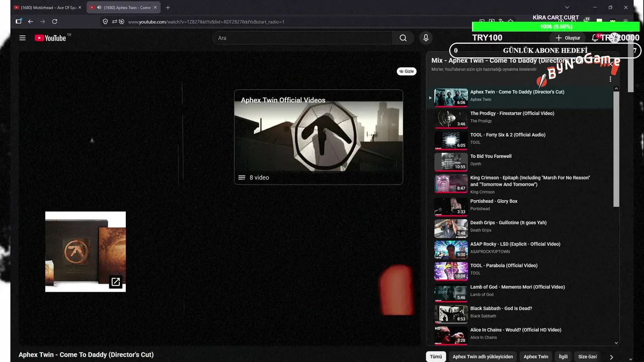Start voice search with the microphone
This screenshot has height=362, width=644.
(426, 38)
